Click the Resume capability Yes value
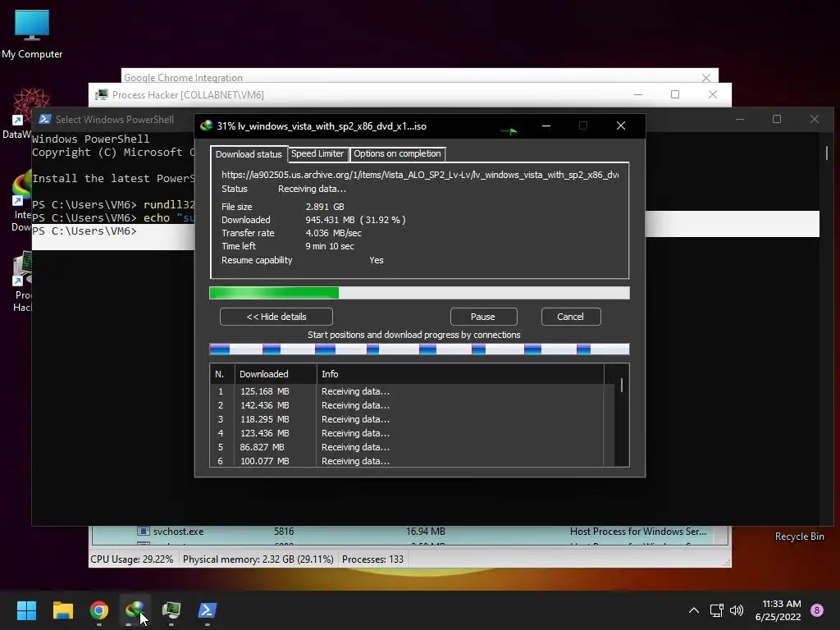 click(x=376, y=260)
